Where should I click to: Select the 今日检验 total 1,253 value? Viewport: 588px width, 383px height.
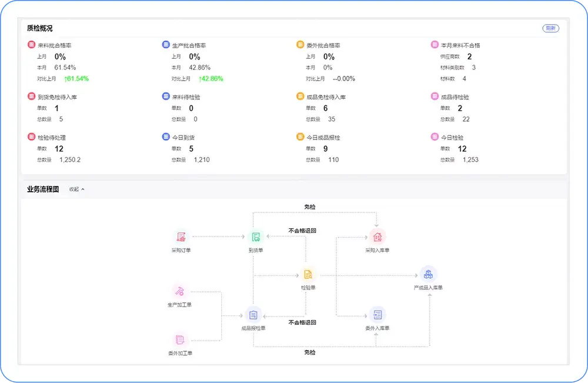[470, 160]
